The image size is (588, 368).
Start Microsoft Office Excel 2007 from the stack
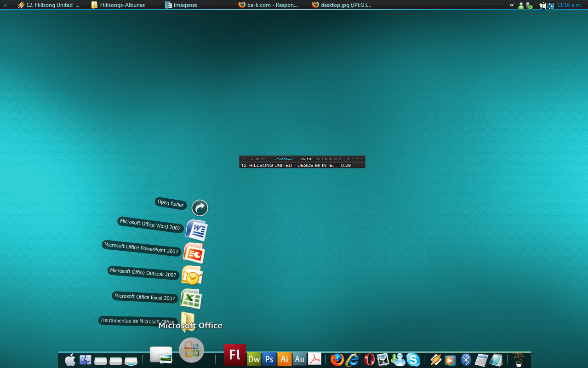click(x=191, y=299)
